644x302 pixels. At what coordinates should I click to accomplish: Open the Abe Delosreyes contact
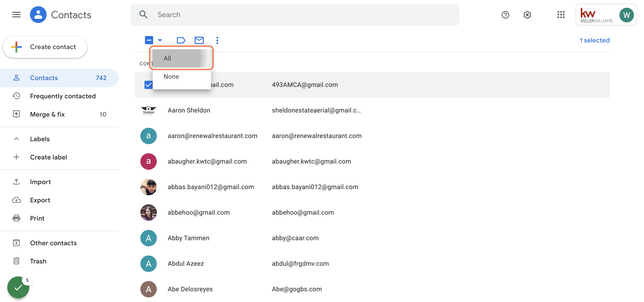point(372,289)
